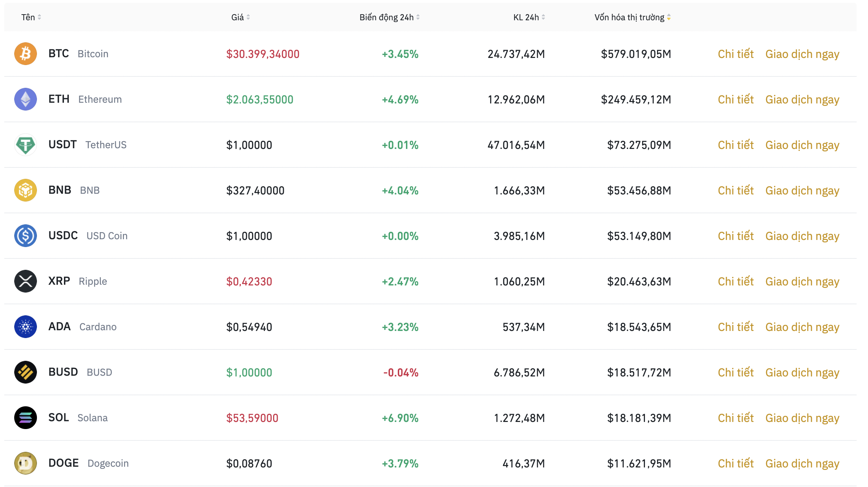868x487 pixels.
Task: Click Giao dịch ngay for BNB
Action: point(802,191)
